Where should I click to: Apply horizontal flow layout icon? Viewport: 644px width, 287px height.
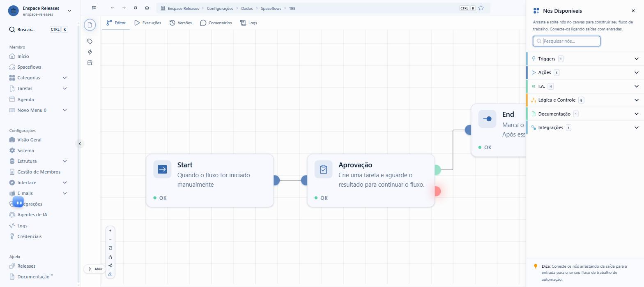coord(110,266)
